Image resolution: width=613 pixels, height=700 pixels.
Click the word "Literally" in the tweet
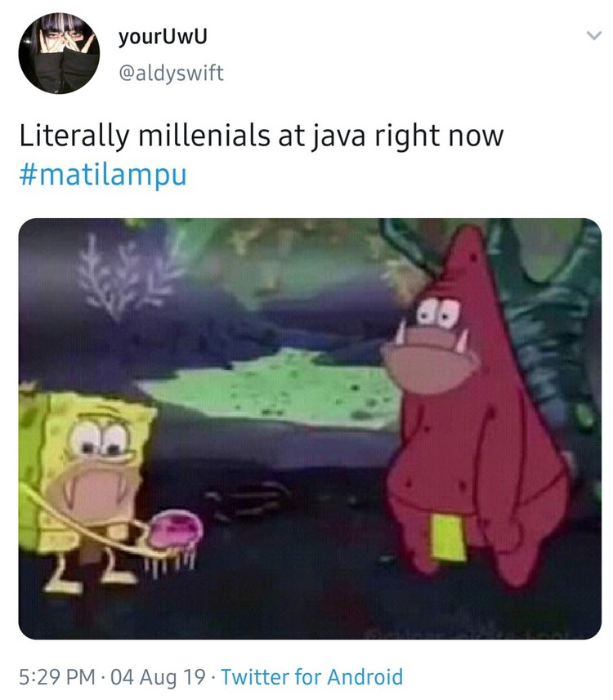coord(74,136)
